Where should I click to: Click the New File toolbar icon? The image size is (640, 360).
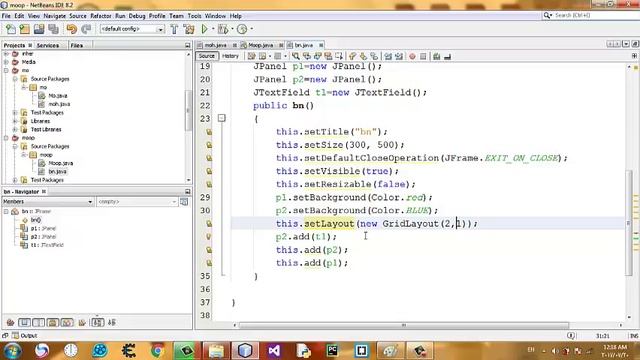click(x=11, y=29)
